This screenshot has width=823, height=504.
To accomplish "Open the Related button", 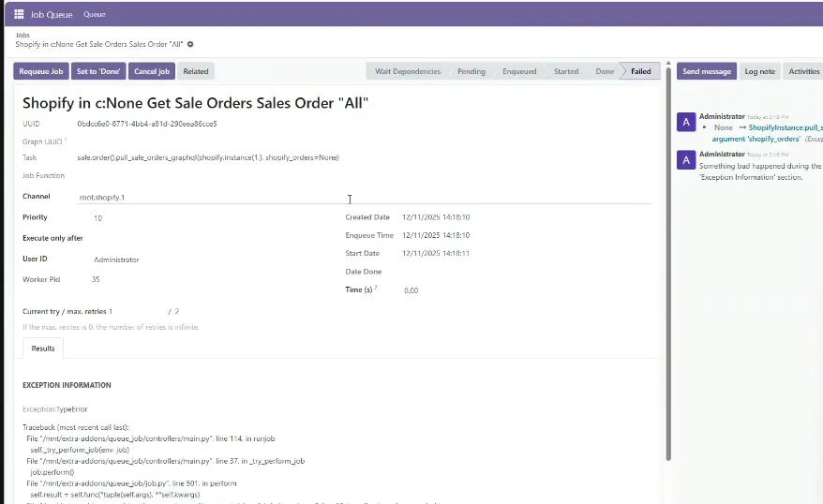I will click(196, 71).
